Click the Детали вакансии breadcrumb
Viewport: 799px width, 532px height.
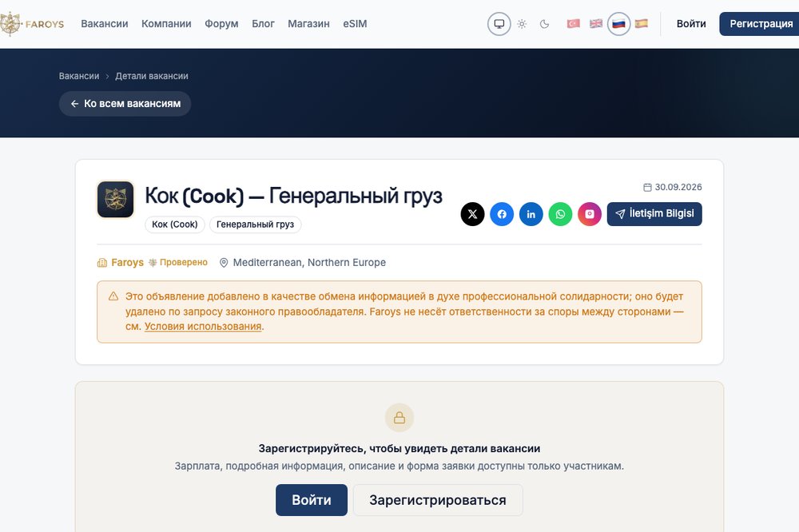[x=151, y=76]
